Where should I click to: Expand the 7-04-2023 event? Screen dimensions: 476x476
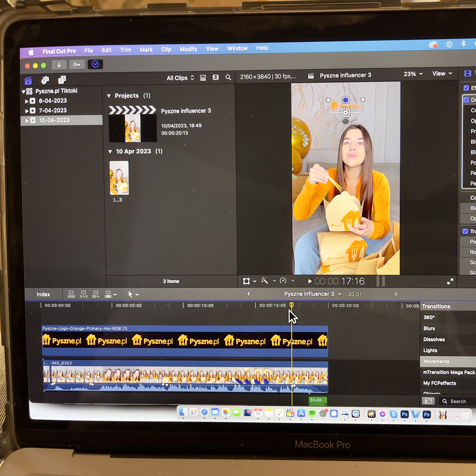[27, 111]
